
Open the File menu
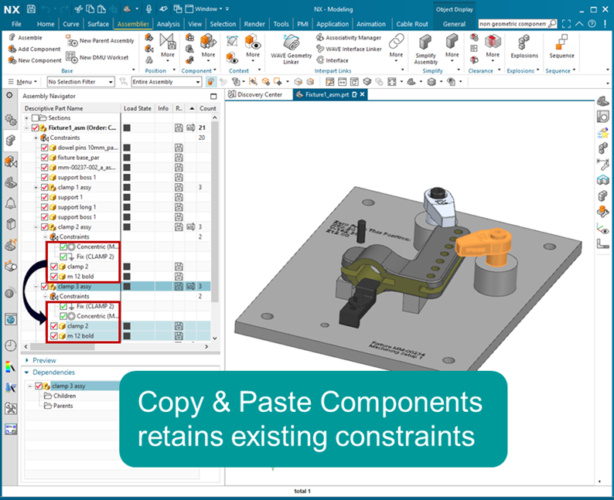point(17,23)
